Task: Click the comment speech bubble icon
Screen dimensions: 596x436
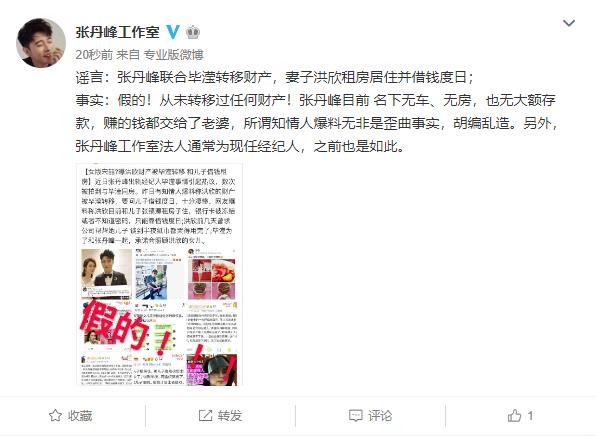Action: pos(355,415)
